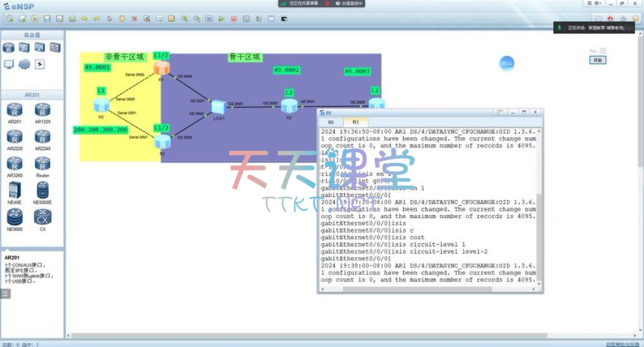Click the green start devices play icon

tap(220, 18)
